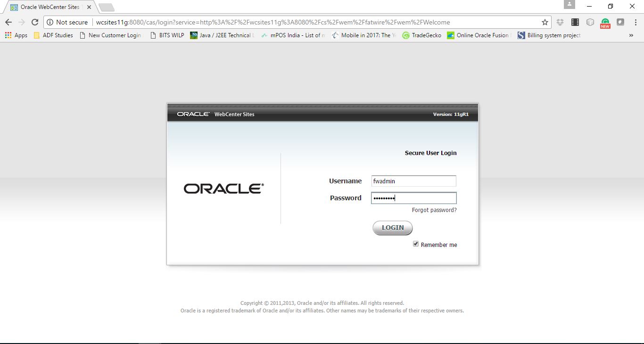Close the Chrome window
The height and width of the screenshot is (344, 644).
(x=632, y=6)
